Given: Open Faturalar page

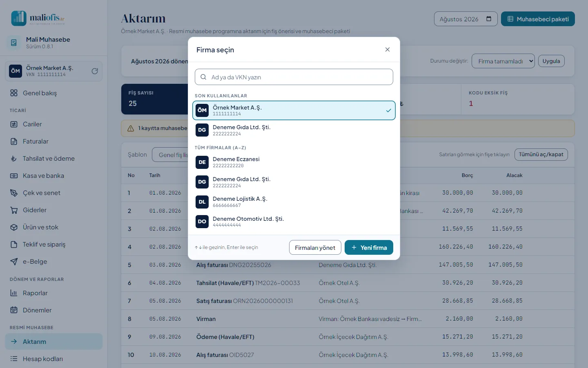Looking at the screenshot, I should (53, 141).
